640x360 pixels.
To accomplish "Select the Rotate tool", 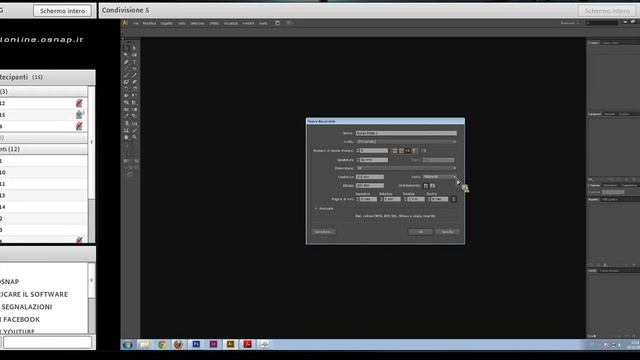I will pyautogui.click(x=126, y=89).
